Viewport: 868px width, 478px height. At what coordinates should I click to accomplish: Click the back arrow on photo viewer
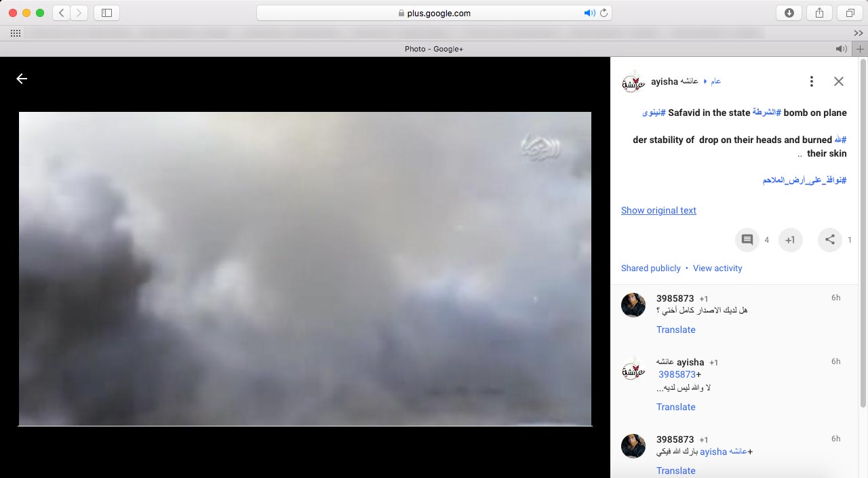pos(22,79)
